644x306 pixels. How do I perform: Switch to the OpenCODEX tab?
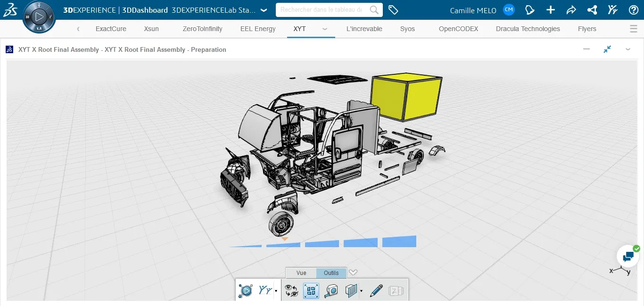(458, 29)
